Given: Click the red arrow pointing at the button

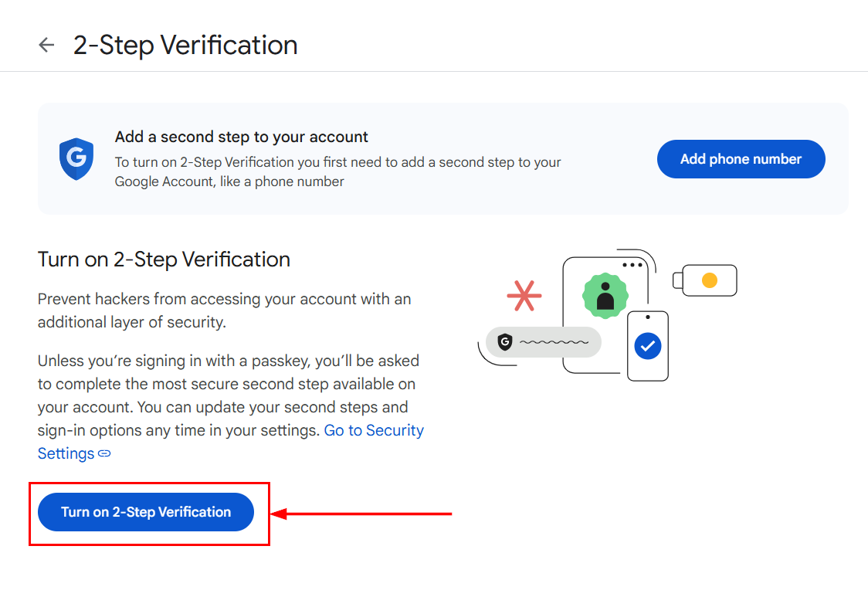Looking at the screenshot, I should click(x=361, y=513).
